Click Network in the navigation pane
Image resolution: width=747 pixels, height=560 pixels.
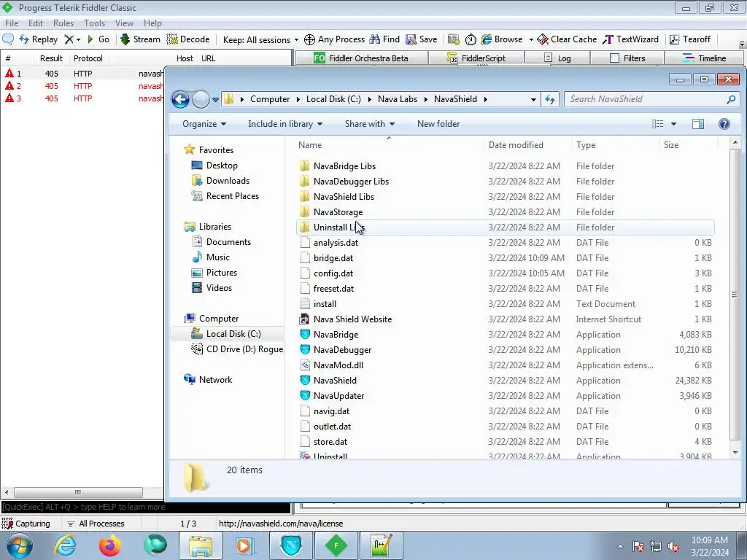click(x=215, y=380)
